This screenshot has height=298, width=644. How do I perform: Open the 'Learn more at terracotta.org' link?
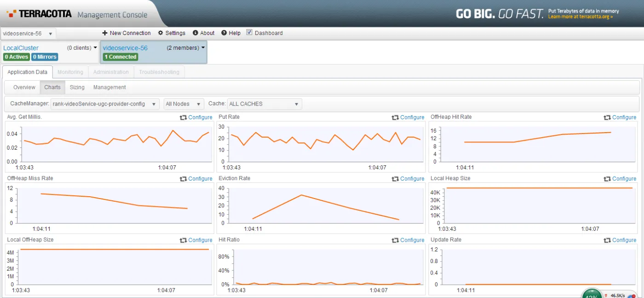[x=580, y=17]
